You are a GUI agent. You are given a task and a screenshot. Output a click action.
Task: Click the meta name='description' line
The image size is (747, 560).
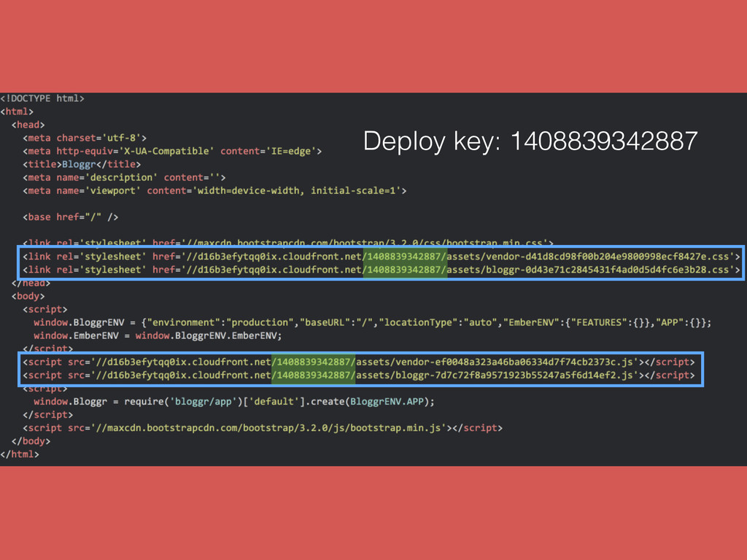click(124, 178)
